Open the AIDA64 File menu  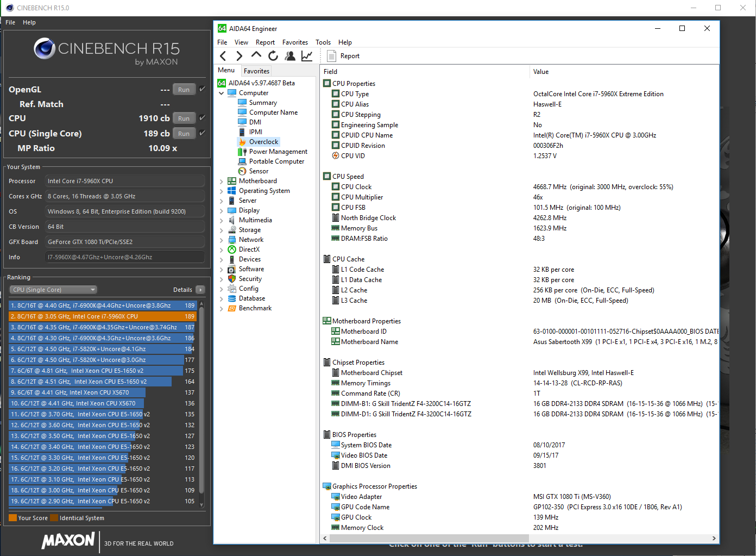click(x=222, y=42)
